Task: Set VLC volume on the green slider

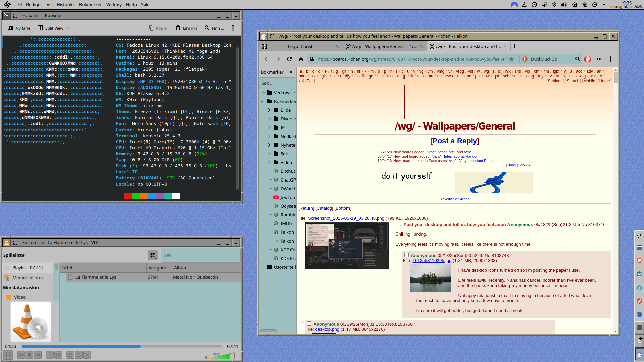Action: click(223, 356)
